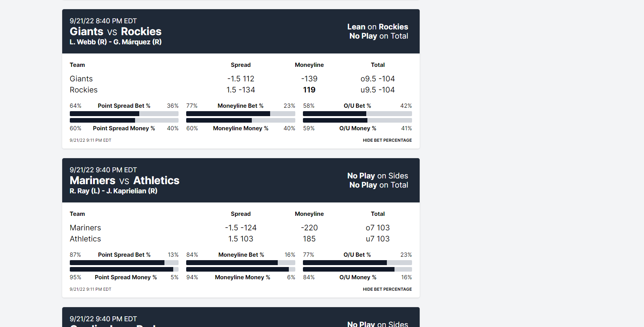The height and width of the screenshot is (327, 644).
Task: Open the Giants vs Rockies matchup title
Action: [116, 31]
